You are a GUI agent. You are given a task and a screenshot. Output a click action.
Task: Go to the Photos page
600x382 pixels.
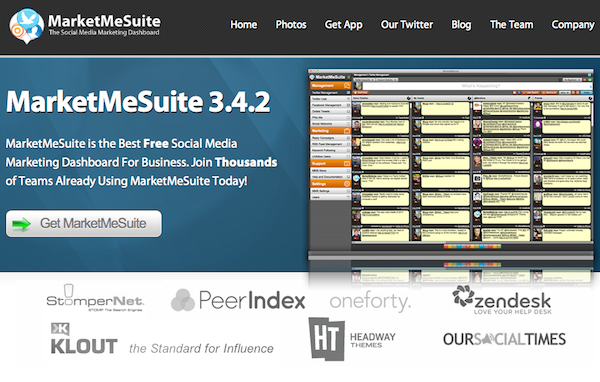click(x=291, y=24)
